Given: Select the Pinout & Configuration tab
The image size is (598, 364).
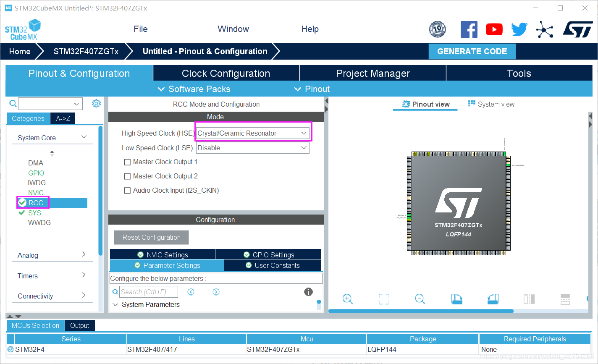Looking at the screenshot, I should pos(79,73).
